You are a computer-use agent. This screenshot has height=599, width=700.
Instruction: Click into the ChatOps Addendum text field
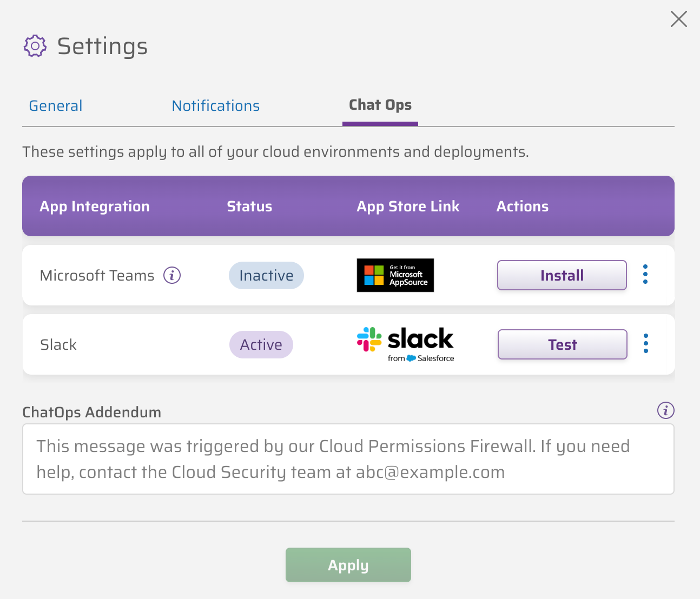tap(348, 459)
